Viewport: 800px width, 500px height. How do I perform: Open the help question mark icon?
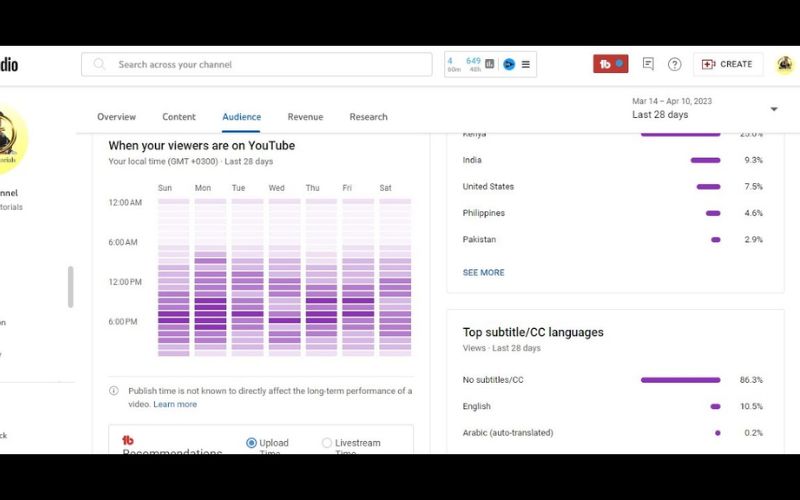[674, 64]
